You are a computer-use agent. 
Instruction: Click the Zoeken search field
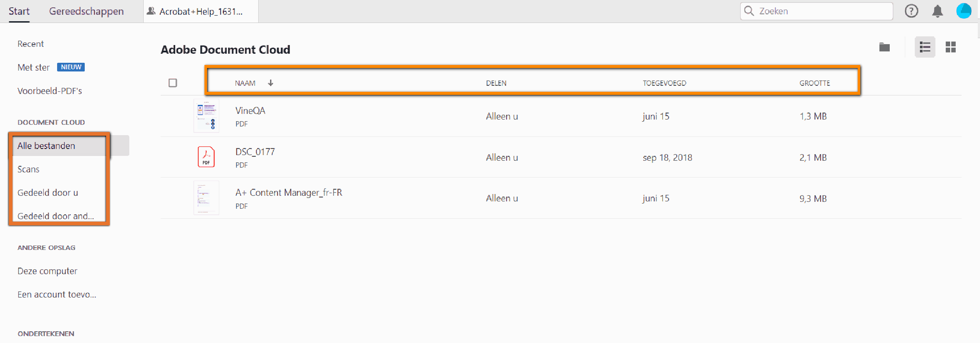(x=822, y=11)
